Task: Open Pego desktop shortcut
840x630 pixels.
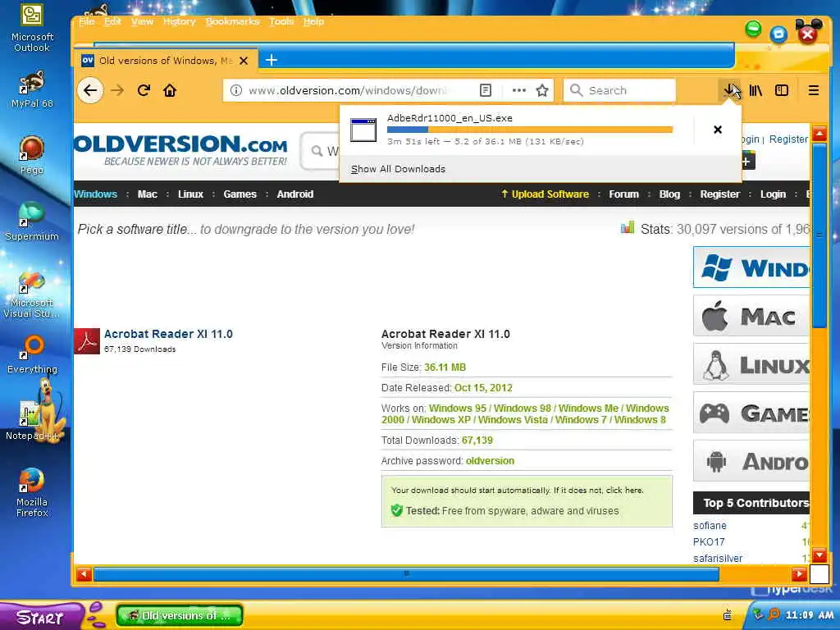Action: (32, 155)
